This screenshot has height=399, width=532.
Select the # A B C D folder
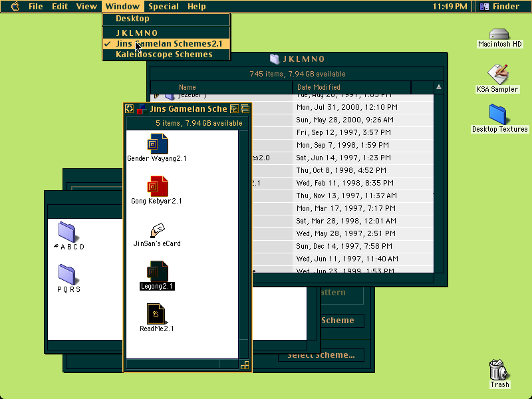click(x=68, y=236)
